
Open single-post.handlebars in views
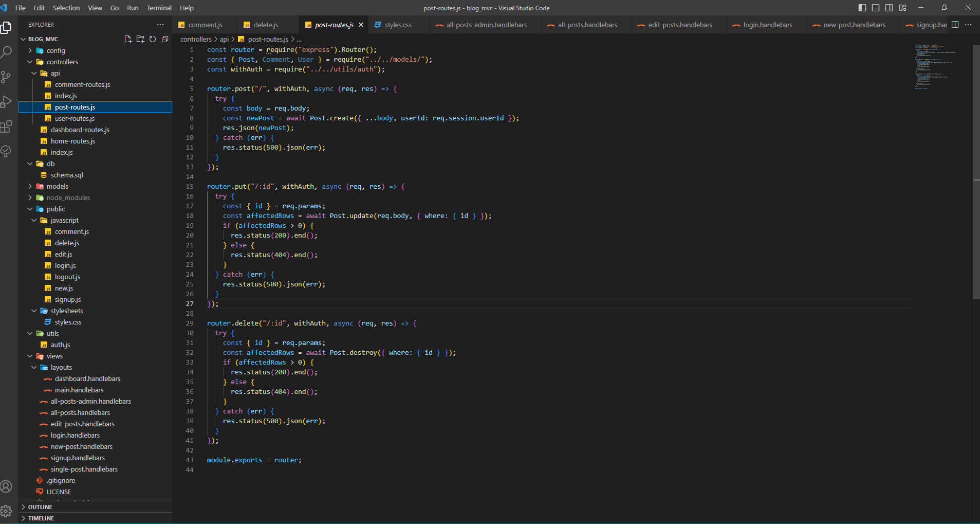tap(95, 469)
